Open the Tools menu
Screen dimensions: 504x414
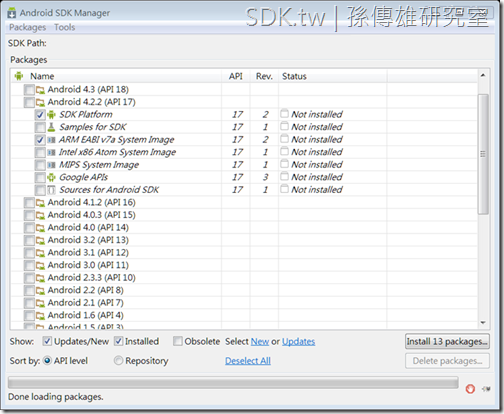point(65,27)
